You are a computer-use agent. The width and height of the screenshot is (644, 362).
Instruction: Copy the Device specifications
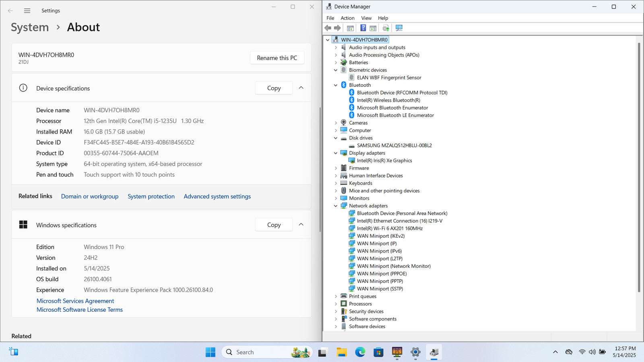pyautogui.click(x=274, y=88)
